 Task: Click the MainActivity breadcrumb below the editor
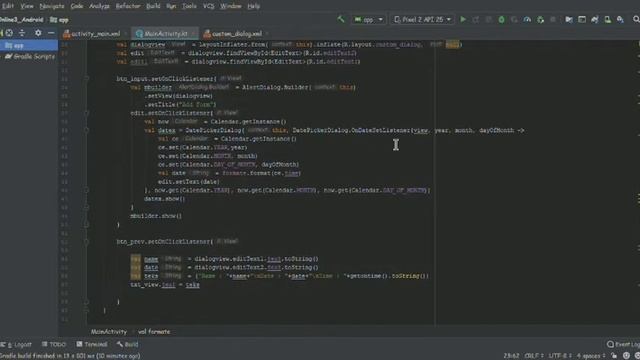[109, 331]
